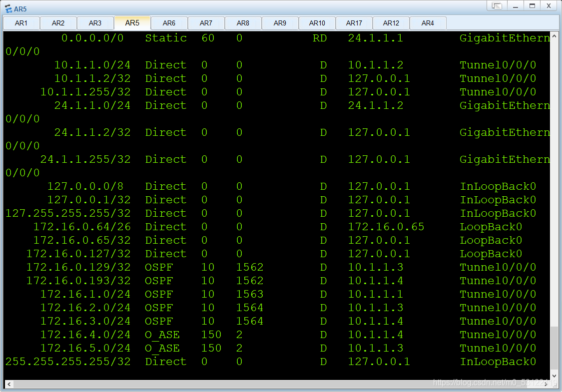Click next hop 172.16.0.65
This screenshot has width=562, height=392.
click(x=386, y=227)
